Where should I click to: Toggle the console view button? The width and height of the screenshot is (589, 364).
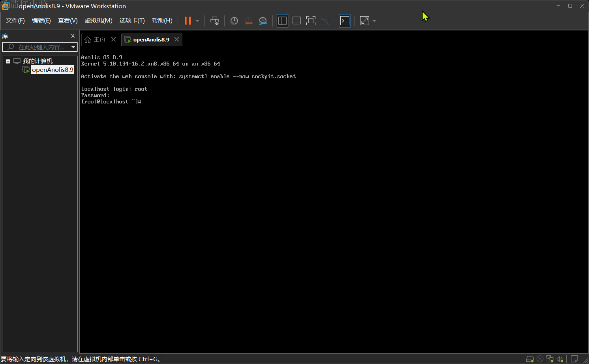click(345, 21)
